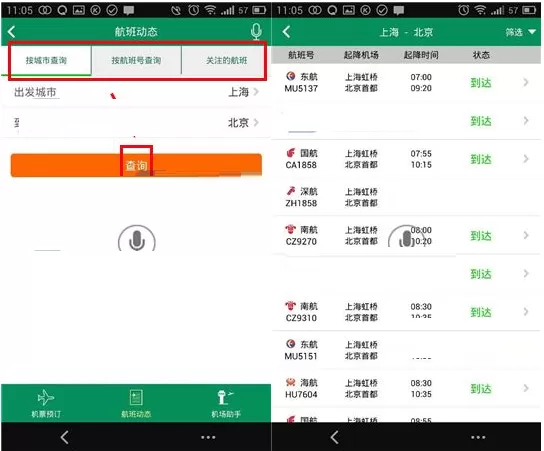544x451 pixels.
Task: Tap the left phone's system back arrow
Action: [65, 437]
